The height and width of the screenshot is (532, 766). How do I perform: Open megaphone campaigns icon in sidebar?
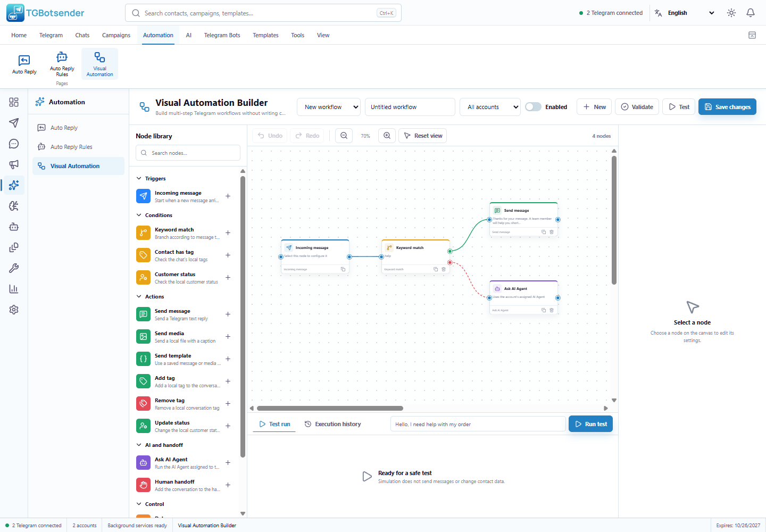pos(14,164)
